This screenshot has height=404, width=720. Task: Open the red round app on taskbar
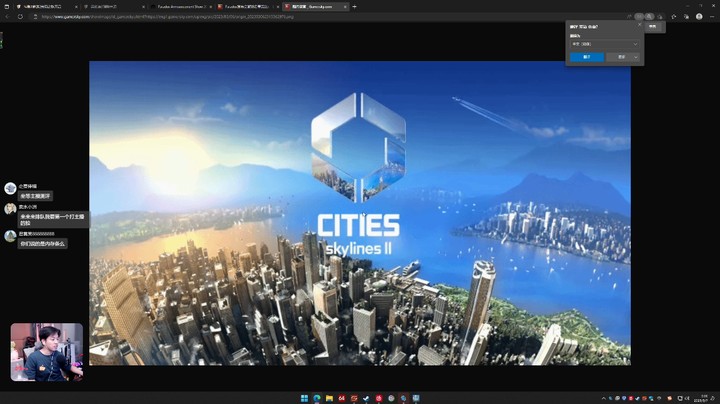(379, 398)
